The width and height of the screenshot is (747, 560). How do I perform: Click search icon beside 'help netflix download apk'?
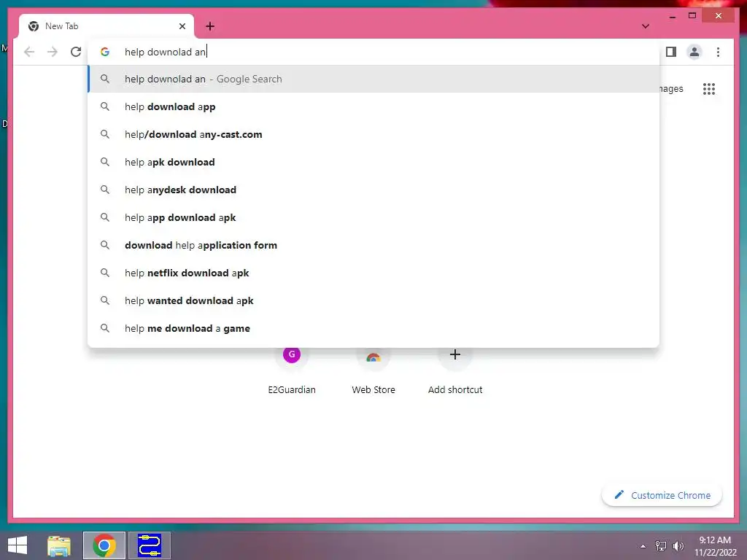(105, 273)
